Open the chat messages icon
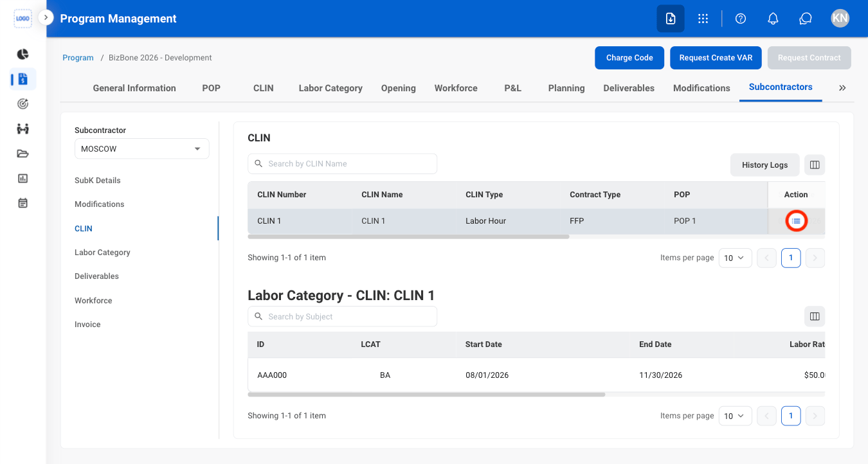Screen dimensions: 868x464 click(806, 19)
